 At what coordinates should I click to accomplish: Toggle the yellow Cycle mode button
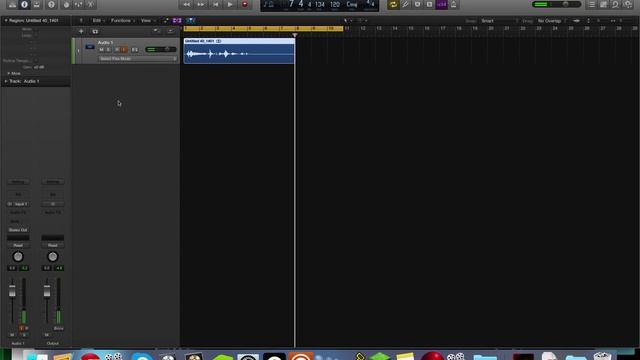pyautogui.click(x=393, y=4)
